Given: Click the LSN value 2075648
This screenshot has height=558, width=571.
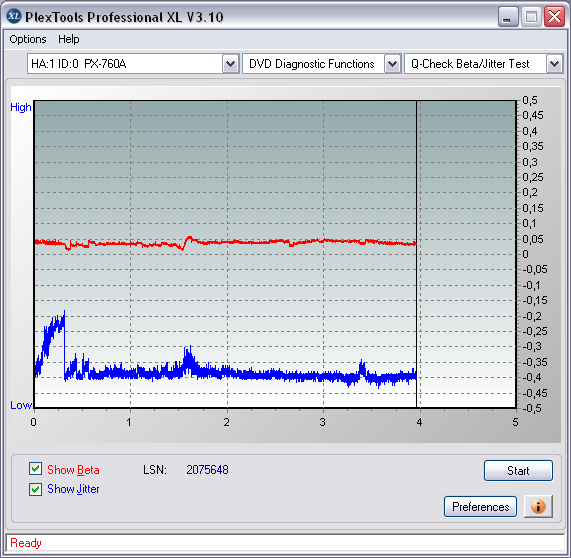Looking at the screenshot, I should 207,470.
